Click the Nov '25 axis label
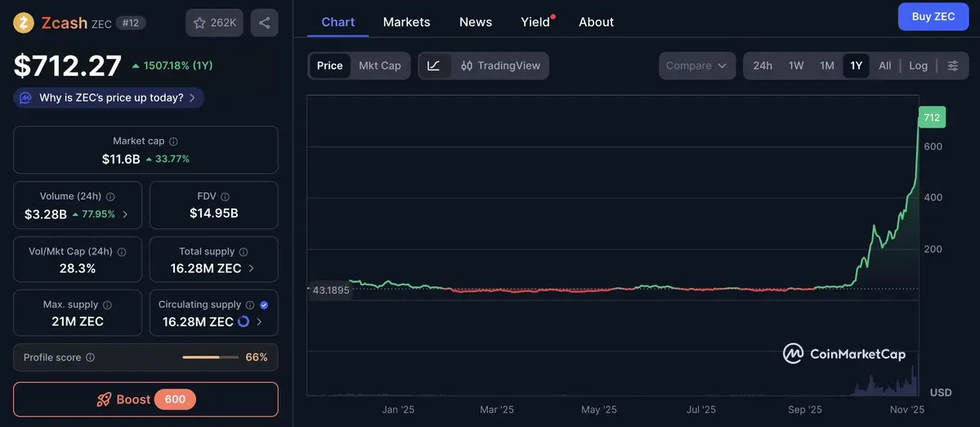This screenshot has height=427, width=980. [x=906, y=410]
